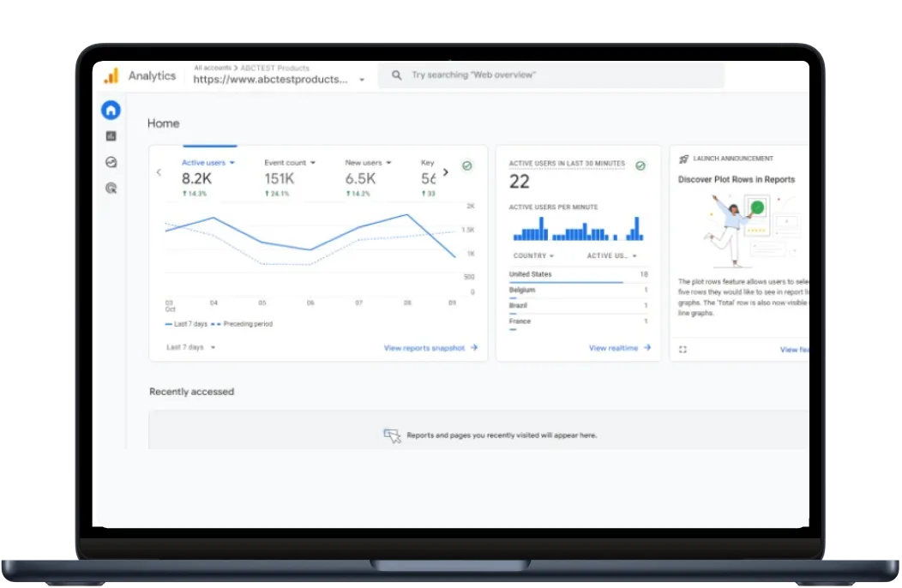Click the cut-off View link on announcement card

[x=794, y=350]
